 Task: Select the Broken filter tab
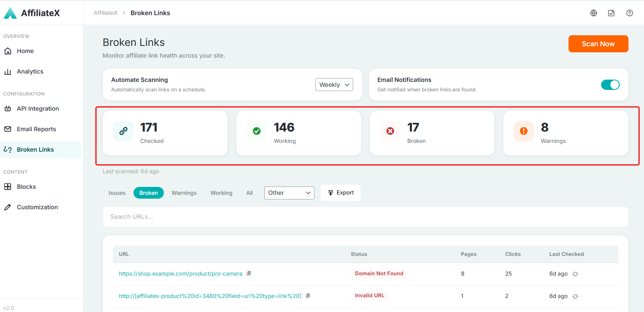pos(148,193)
